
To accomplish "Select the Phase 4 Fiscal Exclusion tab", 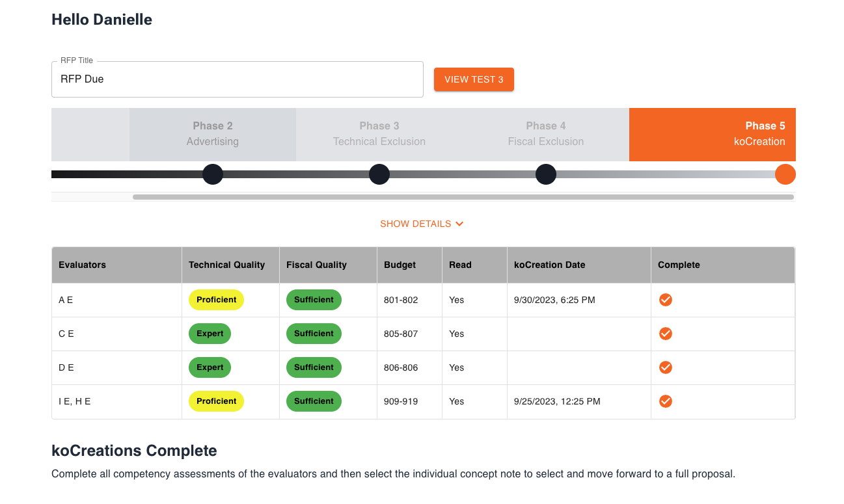I will [x=546, y=134].
